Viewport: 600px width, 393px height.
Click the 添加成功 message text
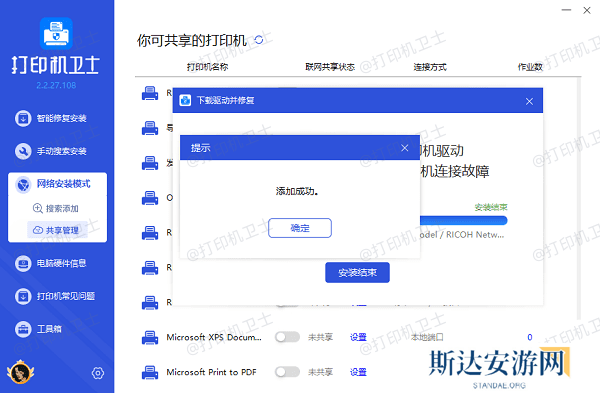297,191
